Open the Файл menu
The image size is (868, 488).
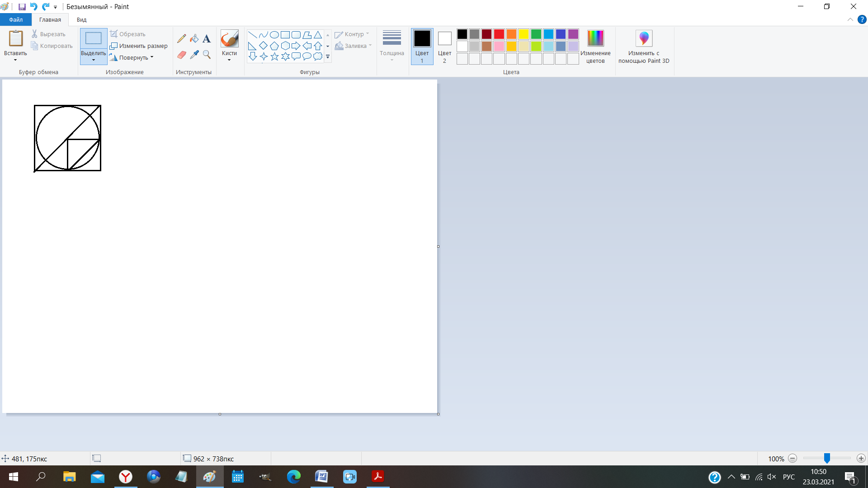point(16,19)
